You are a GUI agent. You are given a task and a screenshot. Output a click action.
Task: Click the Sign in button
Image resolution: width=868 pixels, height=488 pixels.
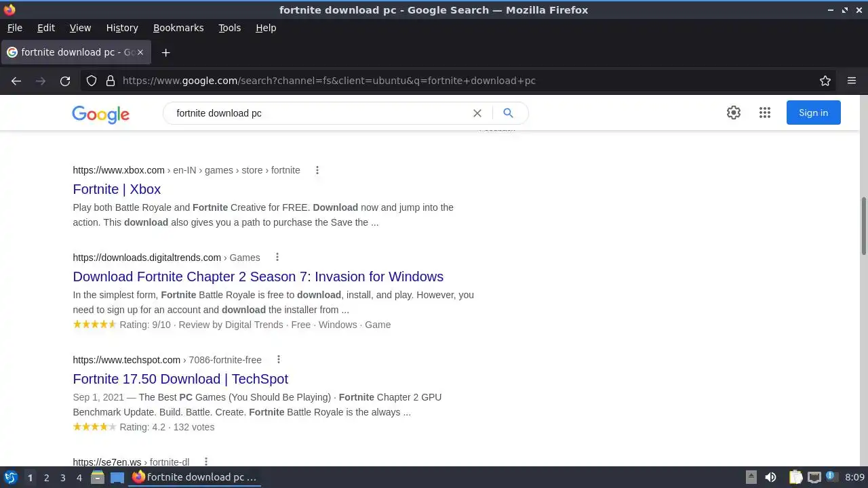(x=813, y=113)
